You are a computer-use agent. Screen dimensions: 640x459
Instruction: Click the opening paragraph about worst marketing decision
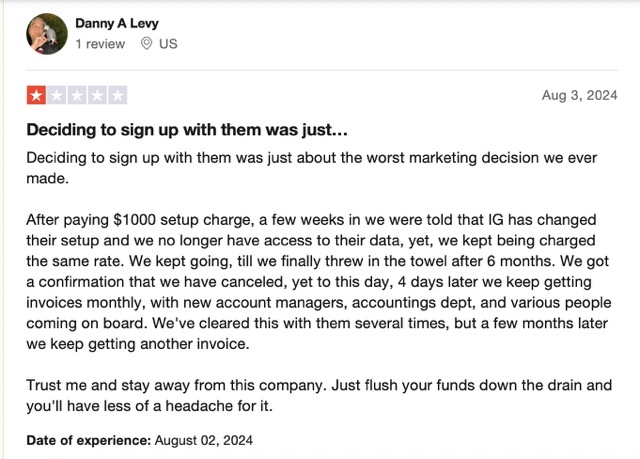tap(312, 168)
